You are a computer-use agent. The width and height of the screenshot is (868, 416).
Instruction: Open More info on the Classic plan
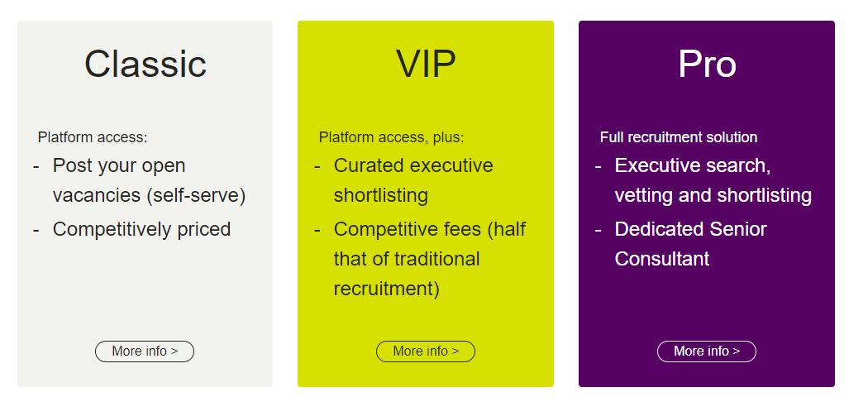[x=145, y=351]
